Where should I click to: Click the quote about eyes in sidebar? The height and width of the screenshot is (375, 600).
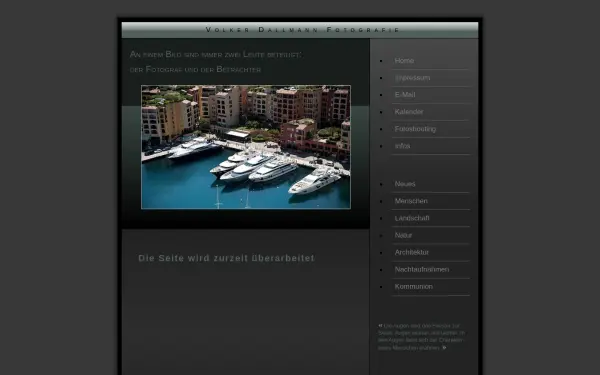click(421, 337)
